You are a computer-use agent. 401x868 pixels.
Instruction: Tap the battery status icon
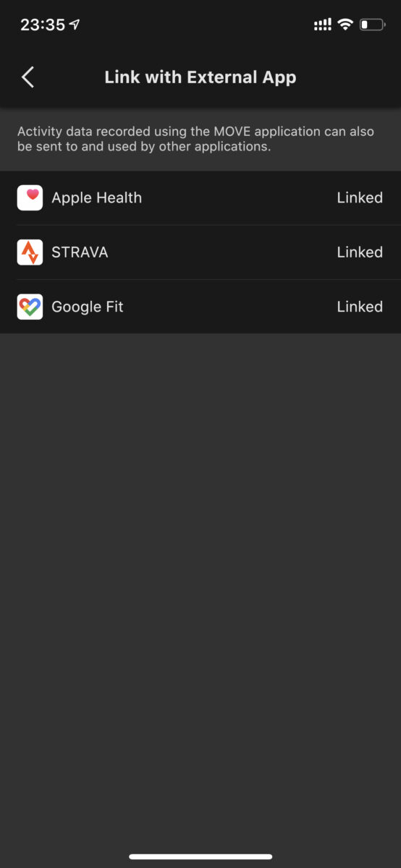[x=372, y=25]
